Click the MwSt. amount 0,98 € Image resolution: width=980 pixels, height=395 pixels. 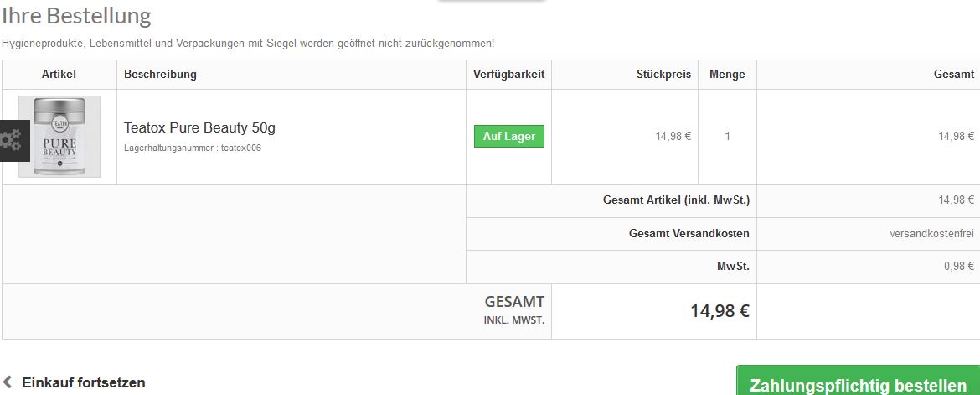(x=958, y=267)
